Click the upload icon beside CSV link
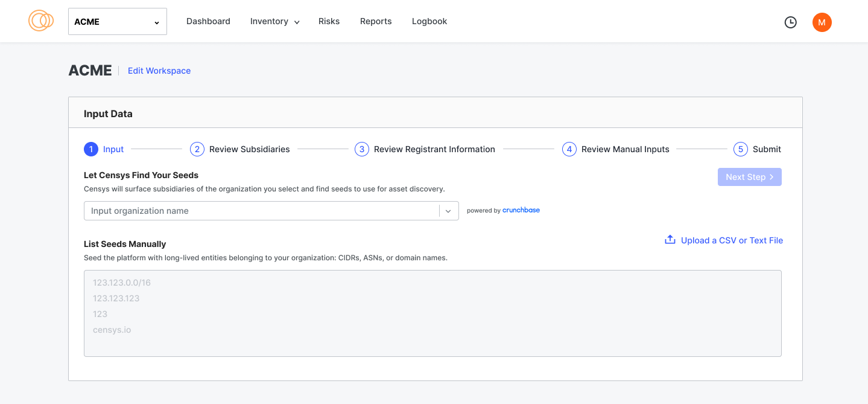Viewport: 868px width, 404px height. pos(670,240)
